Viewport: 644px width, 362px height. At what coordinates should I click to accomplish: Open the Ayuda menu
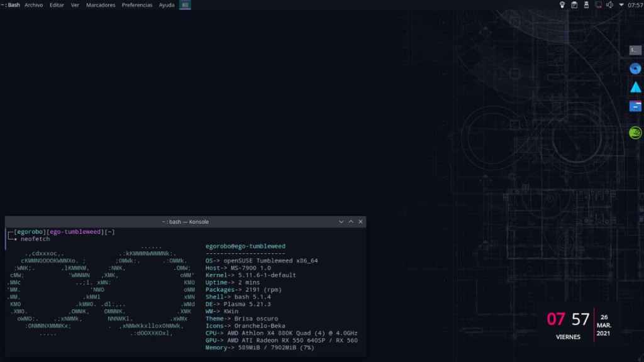167,5
